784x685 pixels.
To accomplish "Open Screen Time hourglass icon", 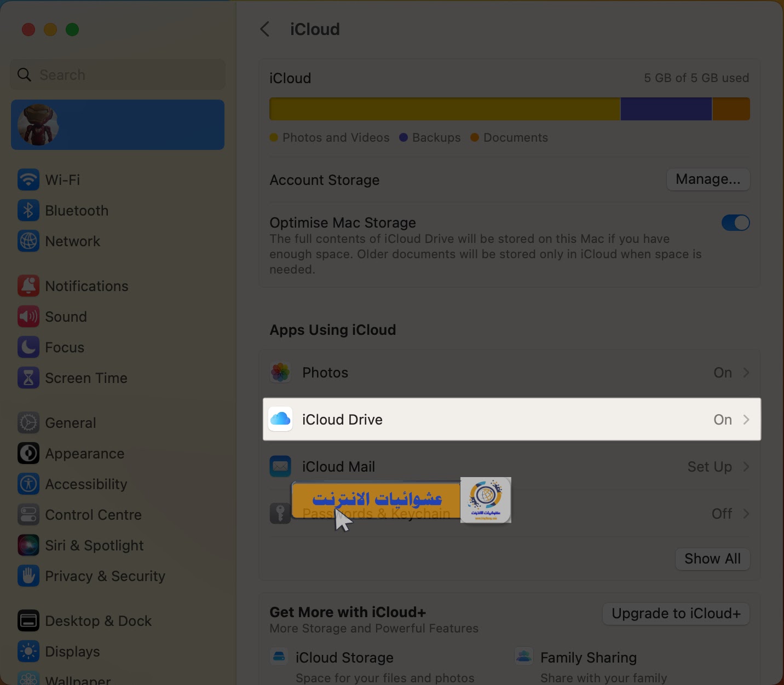I will (x=28, y=378).
